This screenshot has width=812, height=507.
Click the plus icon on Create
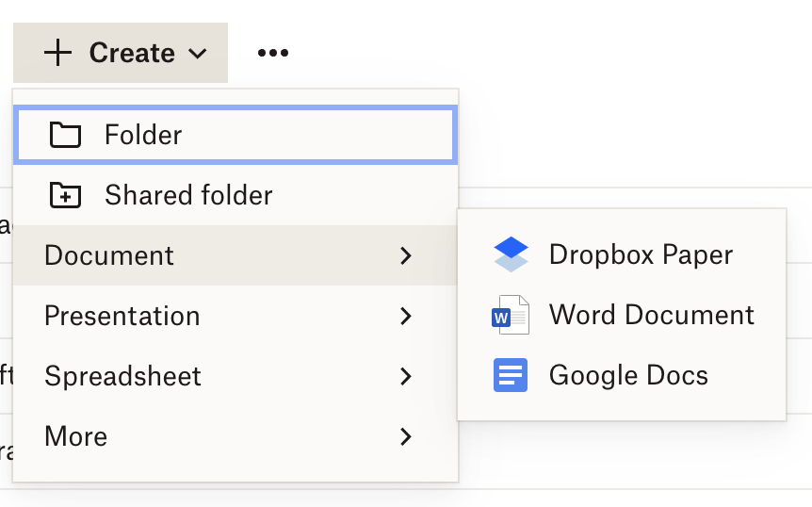click(x=57, y=53)
